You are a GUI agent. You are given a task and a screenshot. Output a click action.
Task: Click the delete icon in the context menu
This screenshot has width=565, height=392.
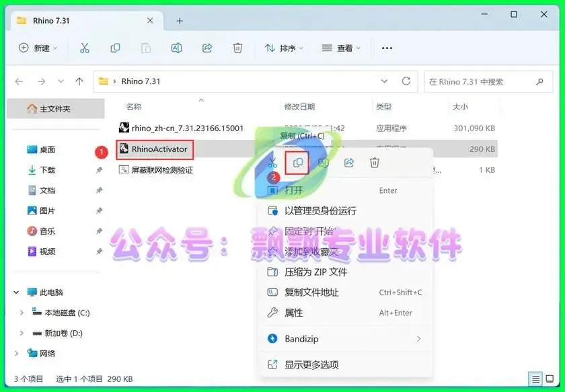point(375,163)
